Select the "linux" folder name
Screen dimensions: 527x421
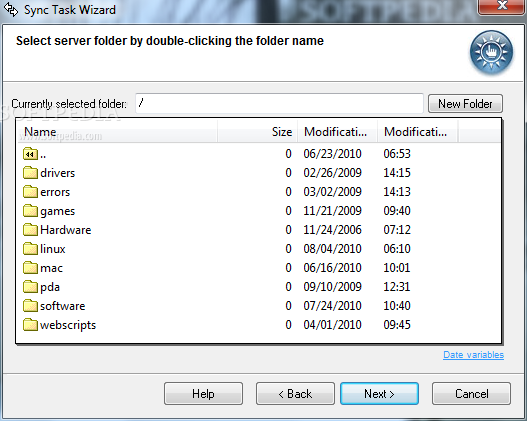pos(53,249)
